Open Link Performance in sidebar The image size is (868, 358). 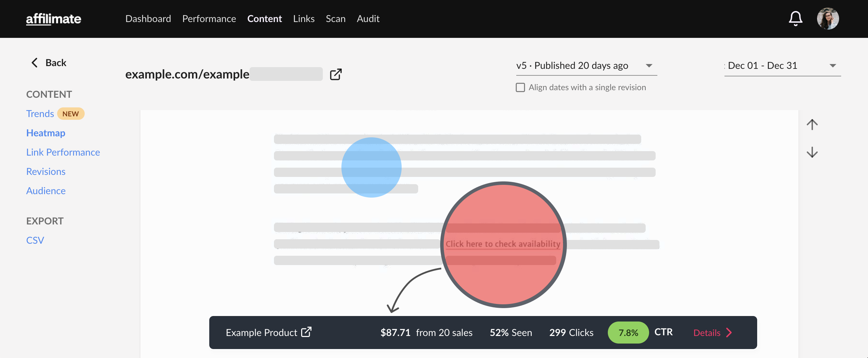tap(63, 152)
